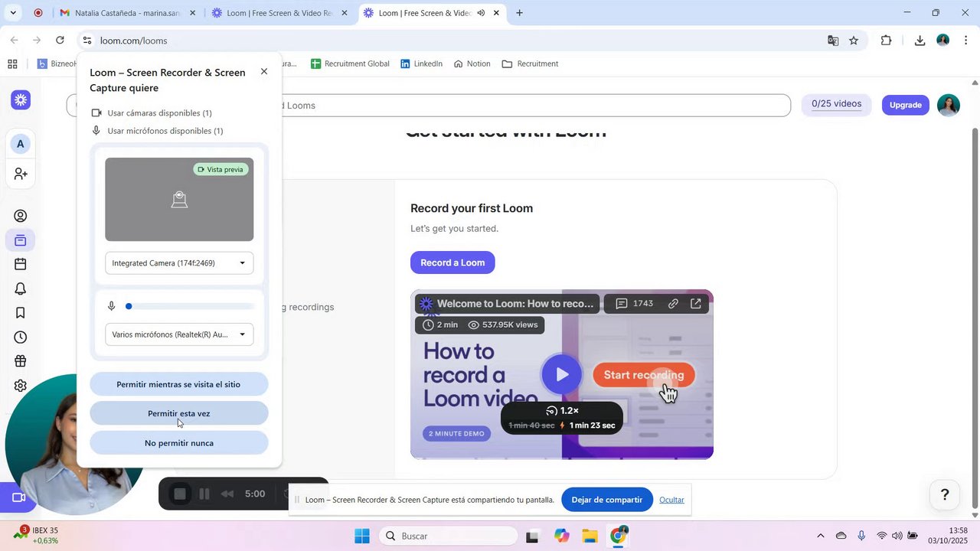Open the settings gear in sidebar

[21, 386]
